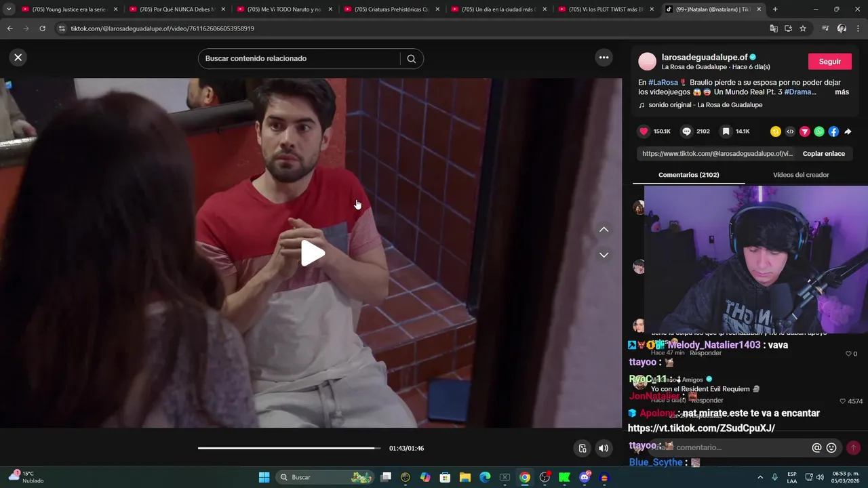Open the embed code icon

(790, 131)
